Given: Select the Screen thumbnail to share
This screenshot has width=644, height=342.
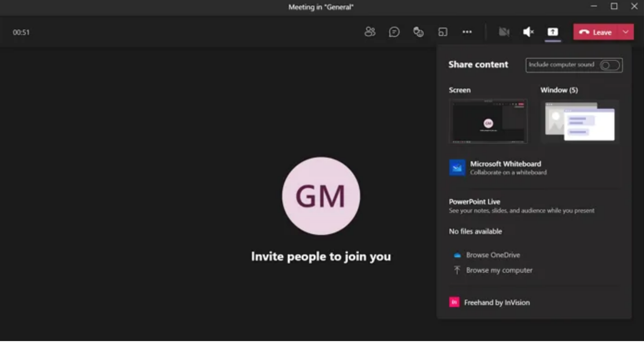Looking at the screenshot, I should click(x=488, y=121).
